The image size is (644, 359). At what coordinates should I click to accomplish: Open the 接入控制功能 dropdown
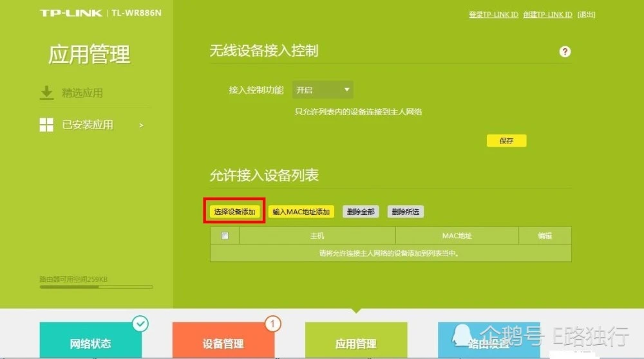click(323, 90)
